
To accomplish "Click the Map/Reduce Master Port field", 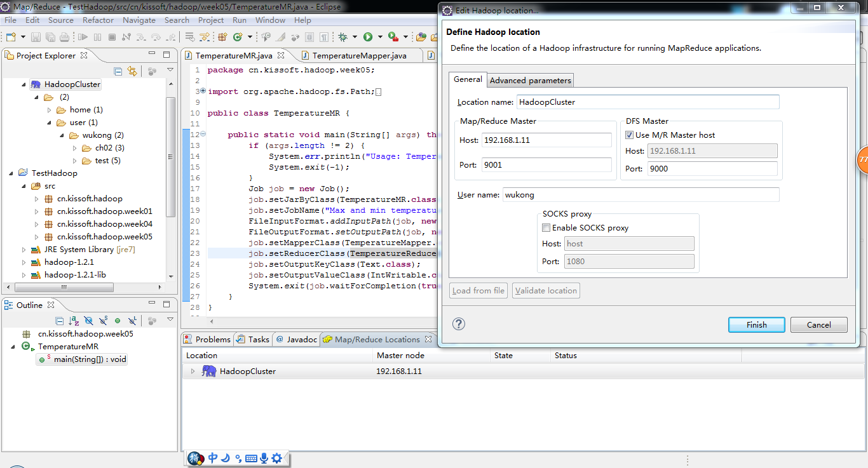I will (546, 164).
